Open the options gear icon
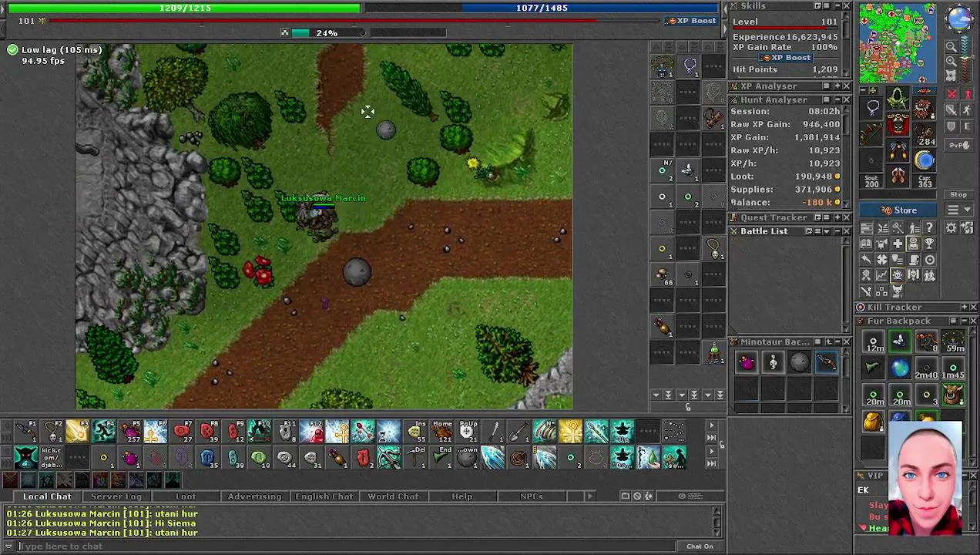 (951, 228)
